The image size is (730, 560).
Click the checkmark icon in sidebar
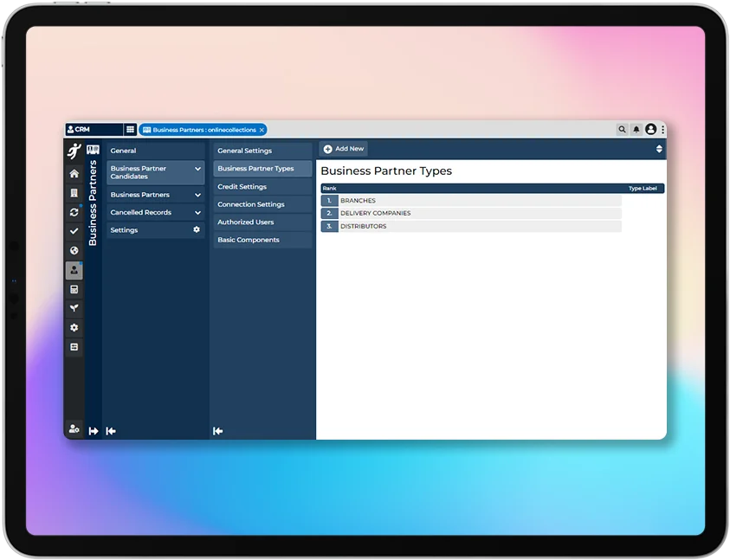click(74, 231)
